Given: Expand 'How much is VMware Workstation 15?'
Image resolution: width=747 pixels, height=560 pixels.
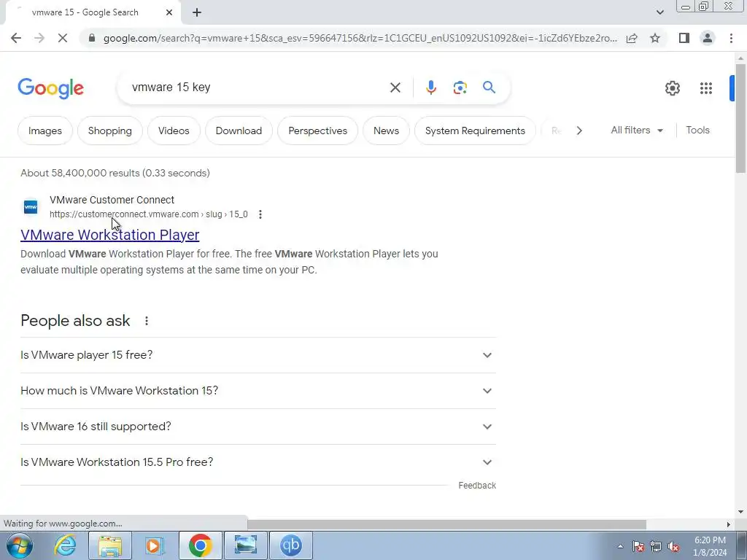Looking at the screenshot, I should click(x=258, y=391).
